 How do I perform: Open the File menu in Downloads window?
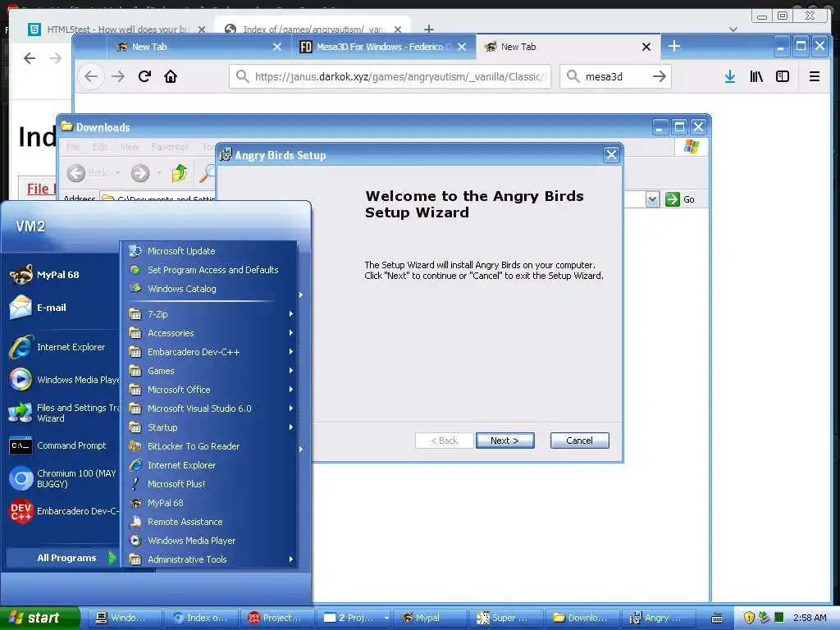click(x=73, y=147)
